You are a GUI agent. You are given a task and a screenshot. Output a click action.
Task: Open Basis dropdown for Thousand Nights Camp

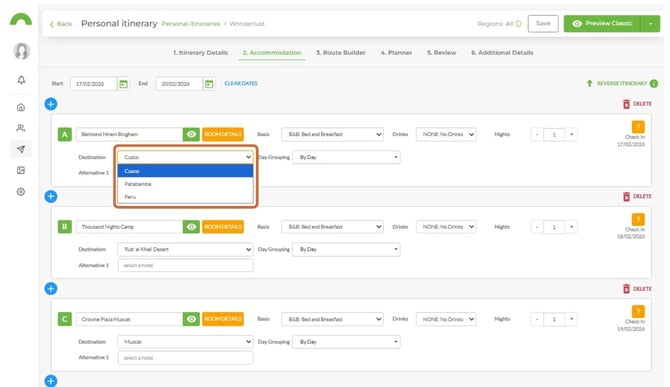point(332,227)
